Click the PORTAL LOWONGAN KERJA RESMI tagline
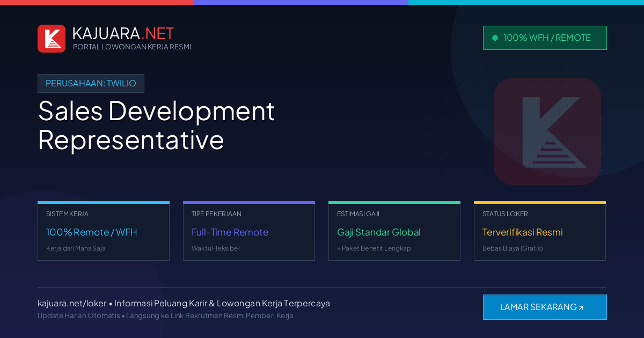644x338 pixels. click(x=132, y=47)
